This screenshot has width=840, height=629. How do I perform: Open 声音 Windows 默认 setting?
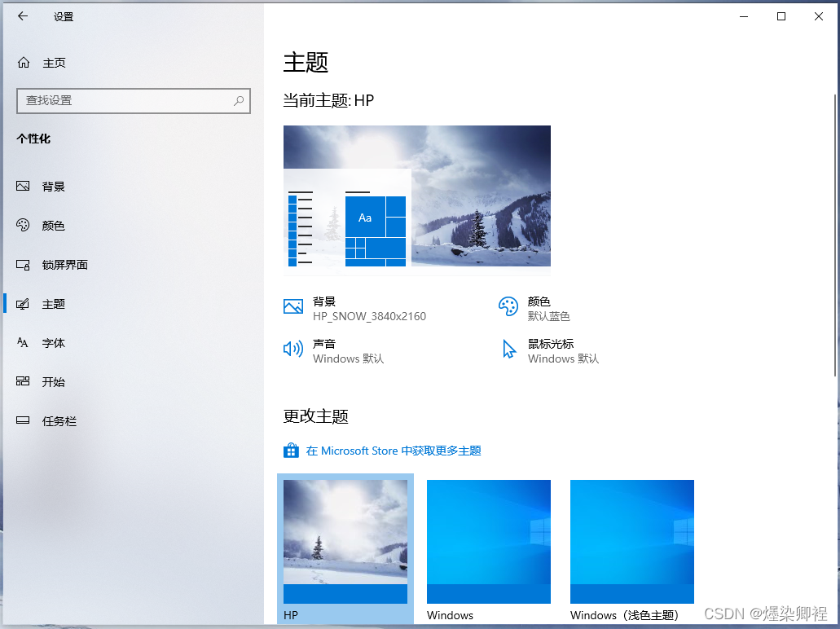point(334,351)
